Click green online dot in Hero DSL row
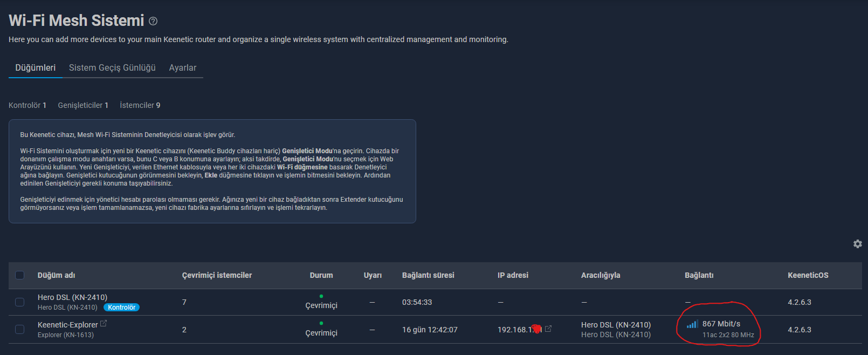The width and height of the screenshot is (868, 355). click(321, 296)
